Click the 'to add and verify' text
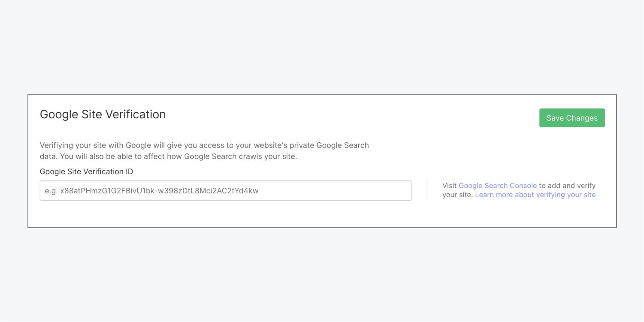The height and width of the screenshot is (322, 644). [x=567, y=186]
